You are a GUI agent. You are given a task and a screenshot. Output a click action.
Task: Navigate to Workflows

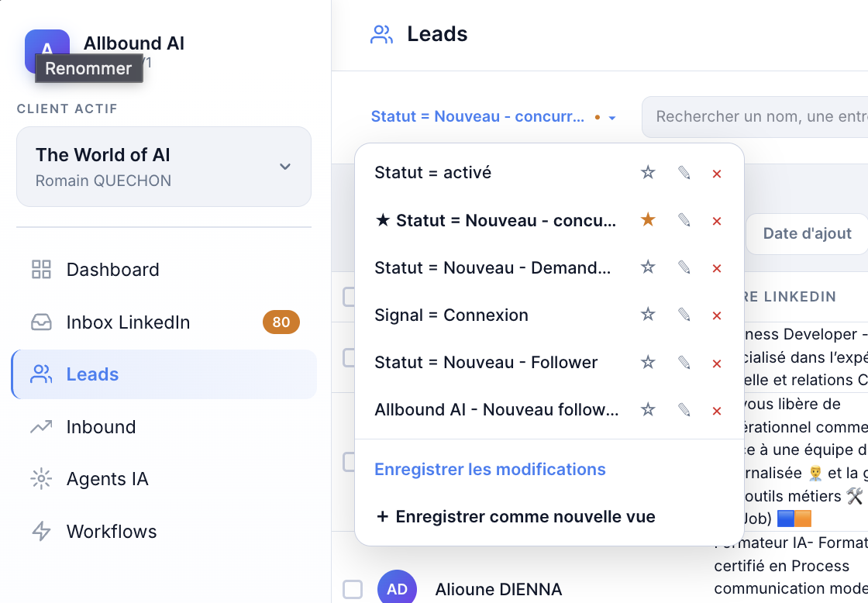click(164, 532)
